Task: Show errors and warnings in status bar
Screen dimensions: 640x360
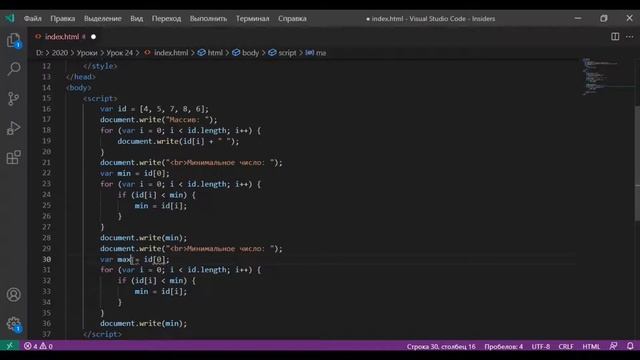Action: (x=38, y=346)
